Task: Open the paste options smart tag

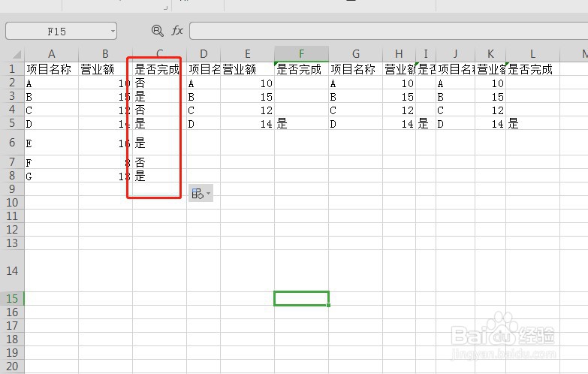Action: coord(201,193)
